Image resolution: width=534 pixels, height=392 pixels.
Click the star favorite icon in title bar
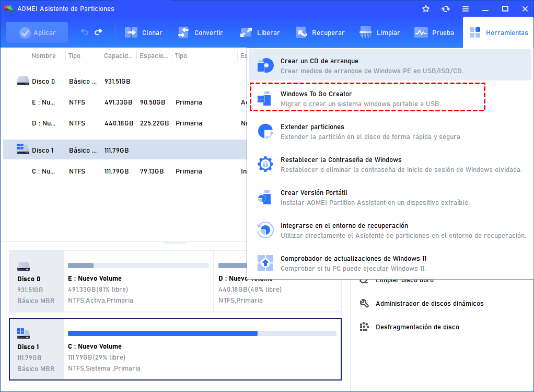click(x=426, y=9)
